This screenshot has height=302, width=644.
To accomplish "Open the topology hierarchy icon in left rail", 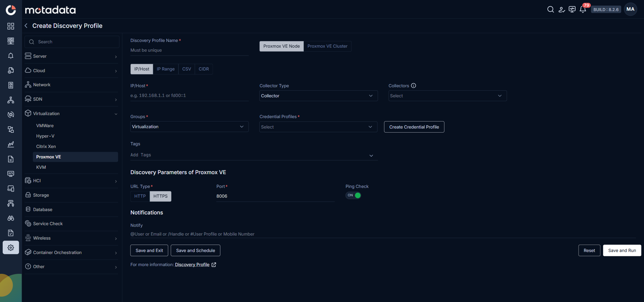I will pos(11,100).
